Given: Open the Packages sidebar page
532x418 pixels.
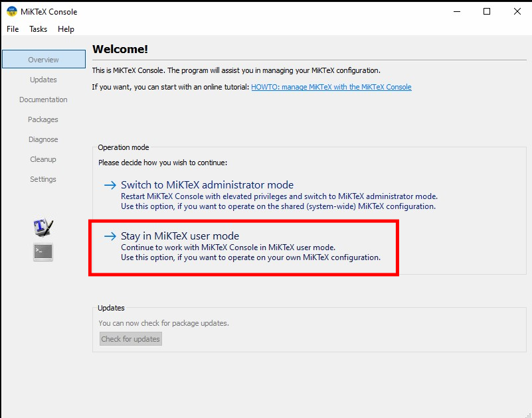Looking at the screenshot, I should click(x=44, y=119).
